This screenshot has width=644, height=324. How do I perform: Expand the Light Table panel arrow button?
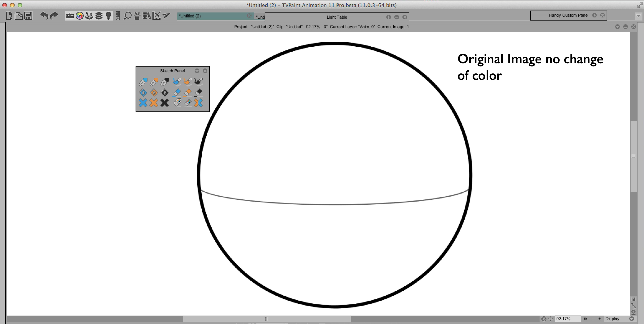(388, 17)
